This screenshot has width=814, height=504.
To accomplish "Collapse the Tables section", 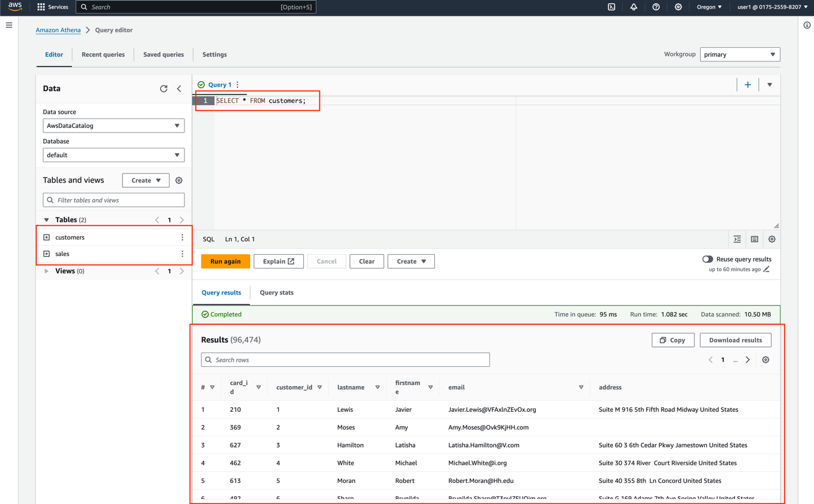I will (x=46, y=220).
